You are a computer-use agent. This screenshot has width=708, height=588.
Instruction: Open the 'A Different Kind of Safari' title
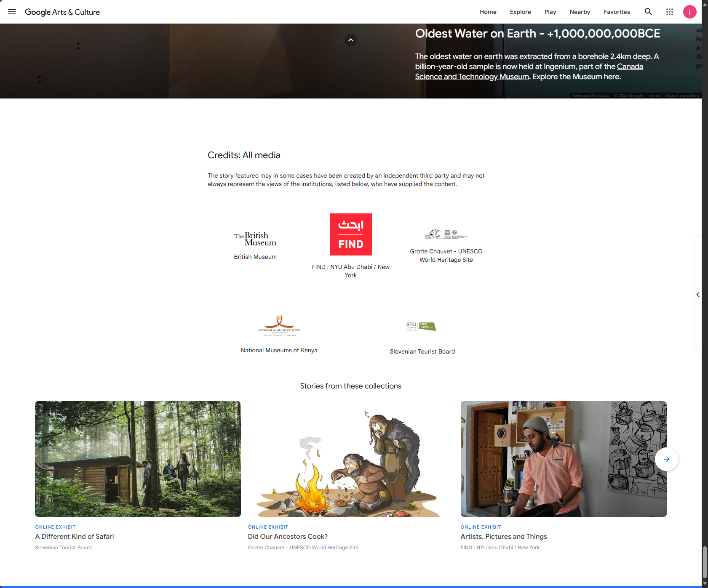click(75, 537)
